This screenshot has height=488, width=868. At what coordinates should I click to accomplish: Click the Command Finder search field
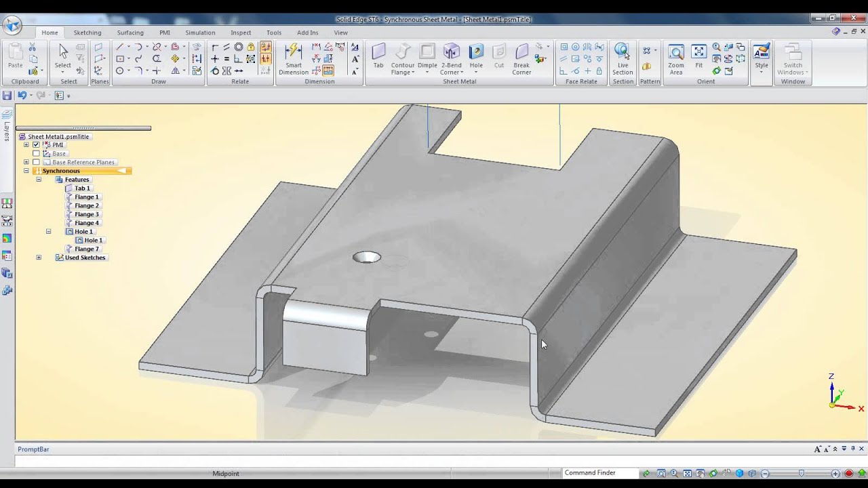(600, 473)
